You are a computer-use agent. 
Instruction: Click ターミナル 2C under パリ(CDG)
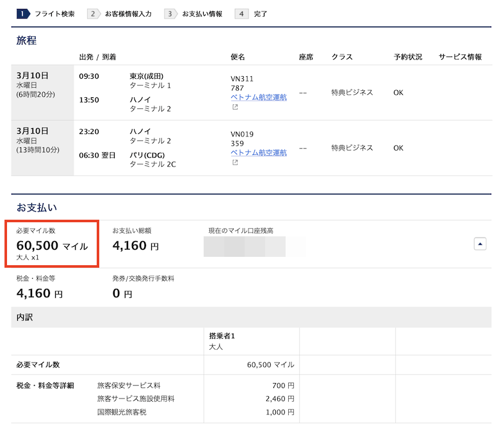coord(152,164)
